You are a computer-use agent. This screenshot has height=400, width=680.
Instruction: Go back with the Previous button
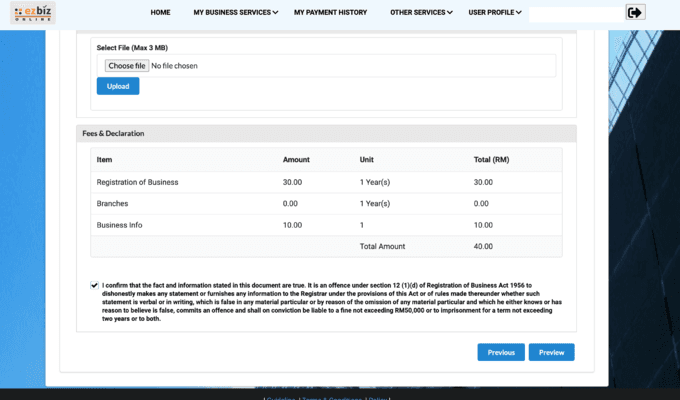point(501,352)
